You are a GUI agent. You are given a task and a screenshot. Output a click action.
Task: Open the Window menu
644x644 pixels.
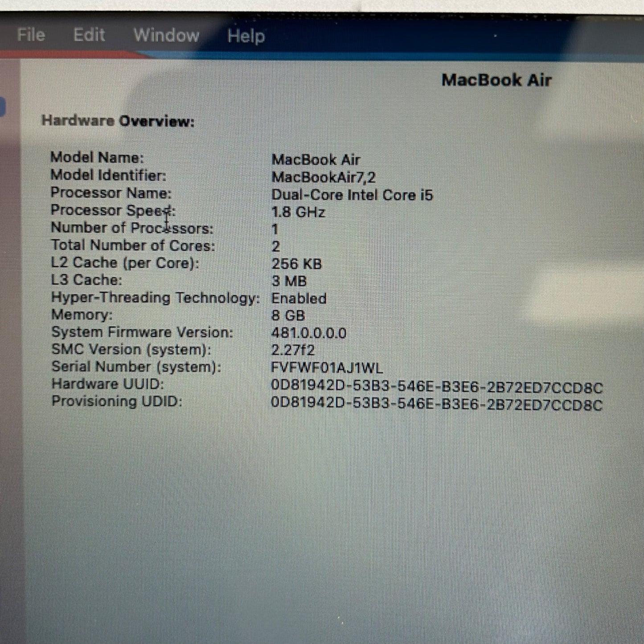pos(166,35)
